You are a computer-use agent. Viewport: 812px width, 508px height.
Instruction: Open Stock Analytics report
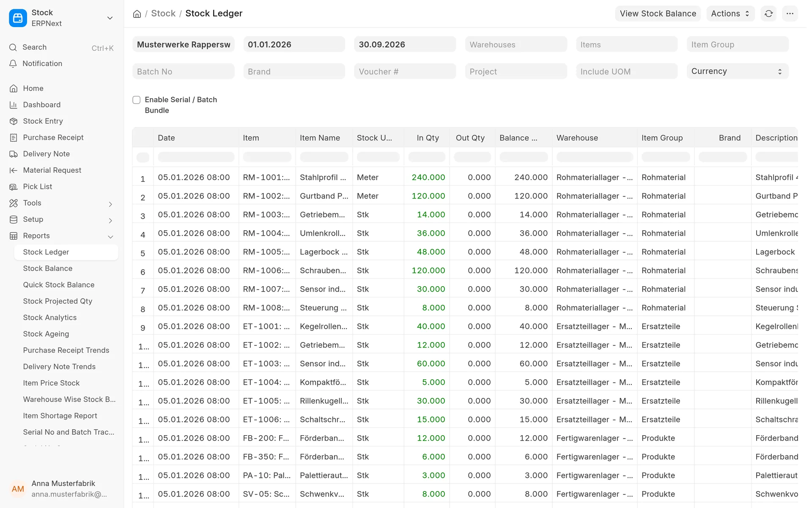50,317
